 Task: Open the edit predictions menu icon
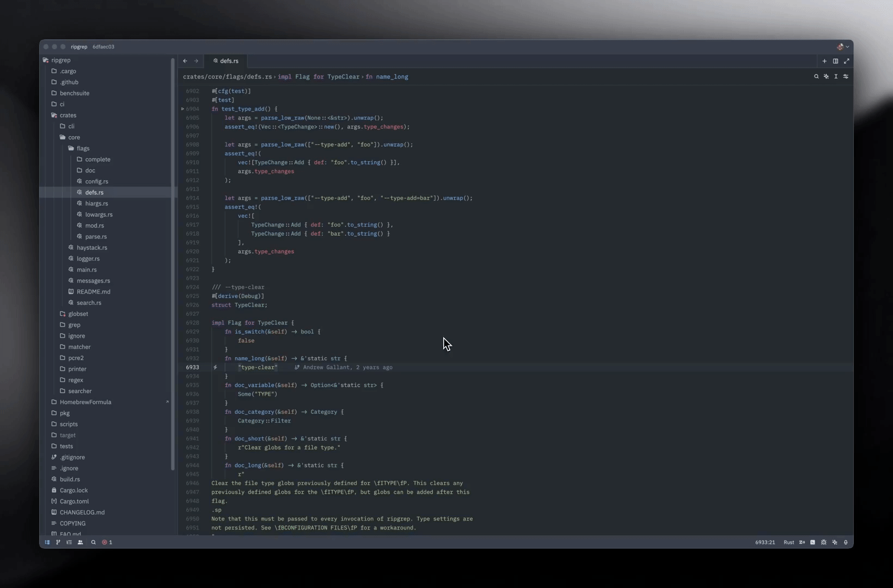[x=802, y=542]
